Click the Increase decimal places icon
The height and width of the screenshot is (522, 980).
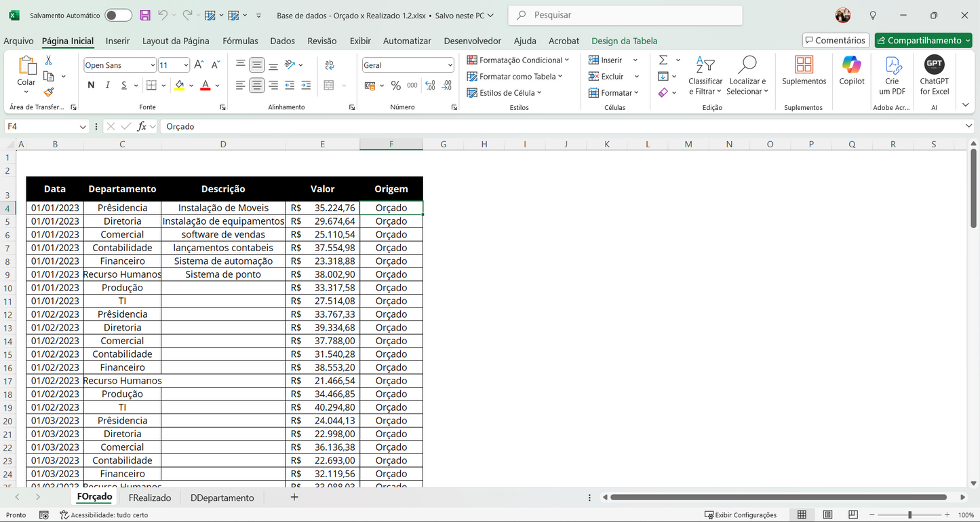[429, 85]
